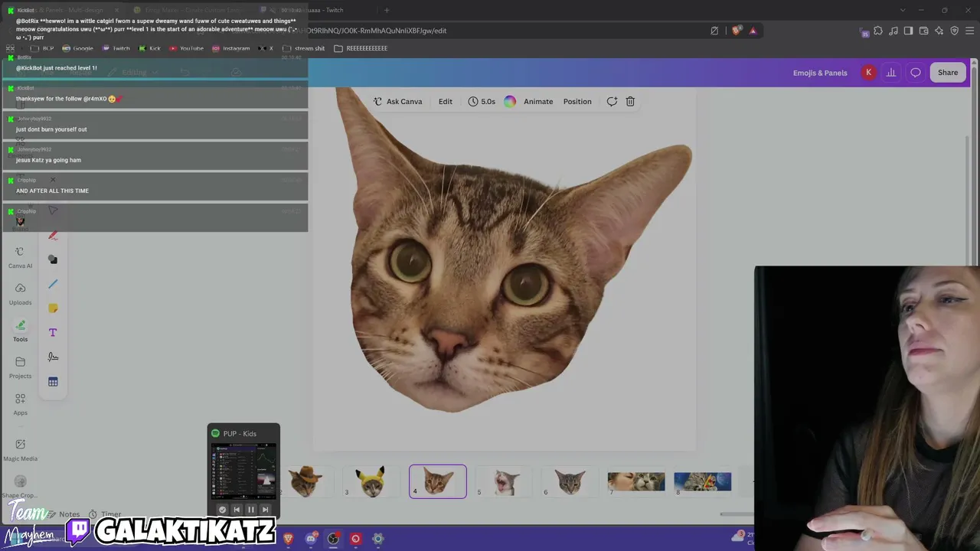Open Canva analytics chart icon
This screenshot has height=551, width=980.
(x=891, y=73)
